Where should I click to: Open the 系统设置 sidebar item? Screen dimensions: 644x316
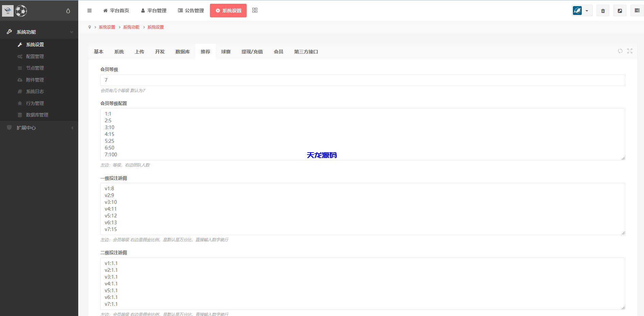click(x=35, y=45)
